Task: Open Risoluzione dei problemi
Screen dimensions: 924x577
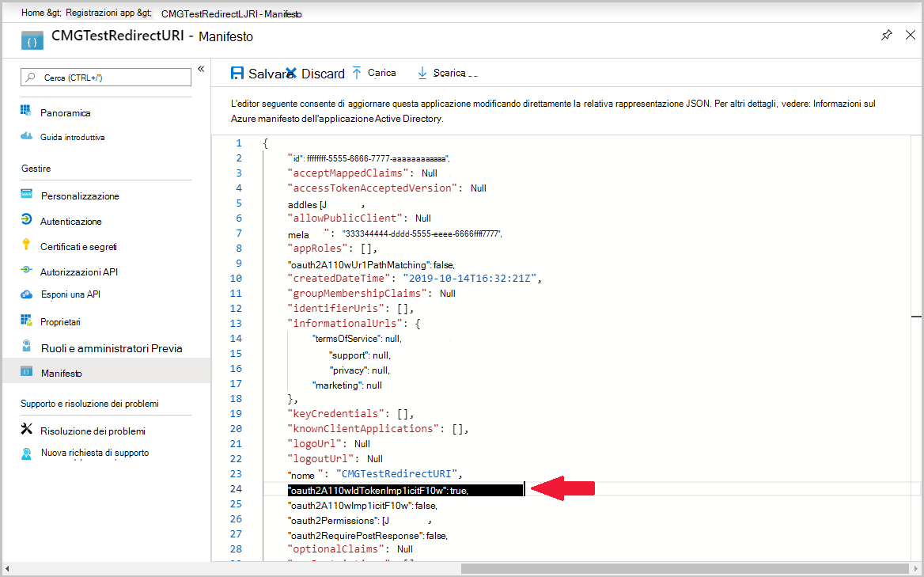Action: pyautogui.click(x=93, y=431)
